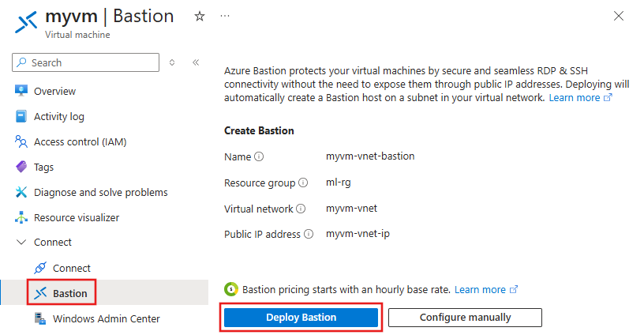Collapse the sidebar with double-chevron button
This screenshot has height=335, width=644.
[x=196, y=62]
